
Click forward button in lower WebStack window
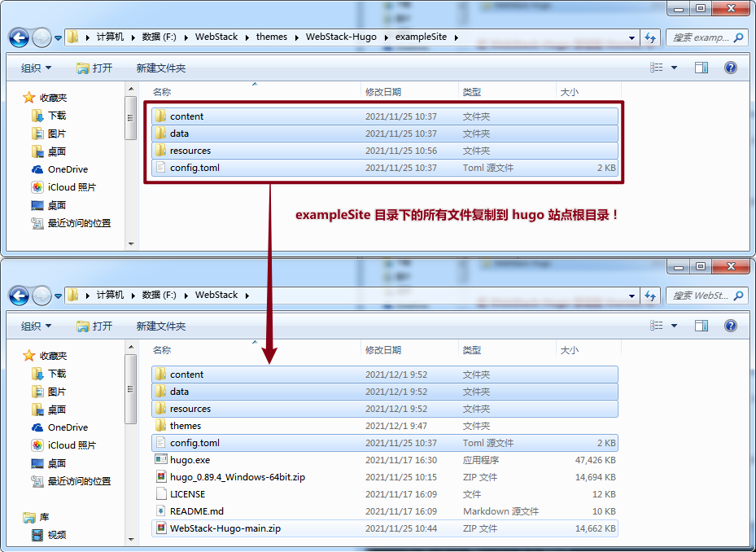tap(42, 296)
